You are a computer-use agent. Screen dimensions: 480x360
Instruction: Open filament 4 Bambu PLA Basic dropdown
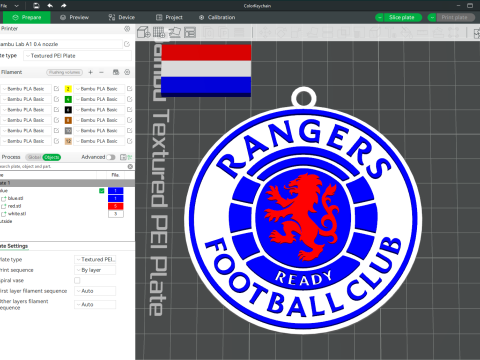click(99, 99)
